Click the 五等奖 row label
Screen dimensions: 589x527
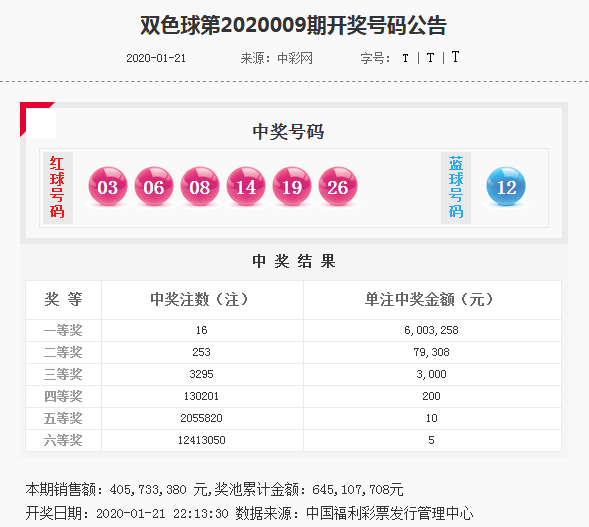63,418
